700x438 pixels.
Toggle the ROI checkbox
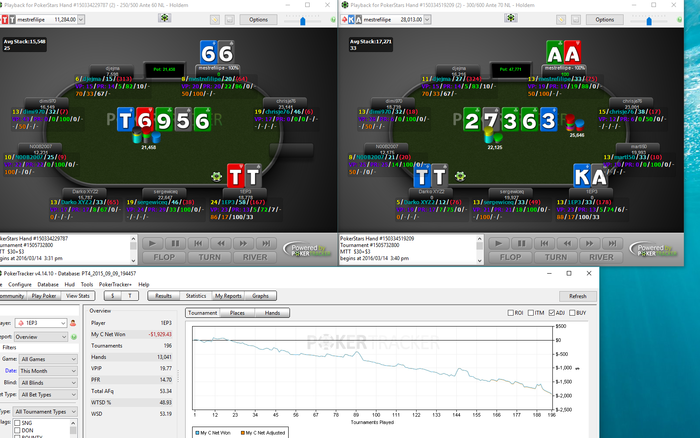click(x=510, y=313)
